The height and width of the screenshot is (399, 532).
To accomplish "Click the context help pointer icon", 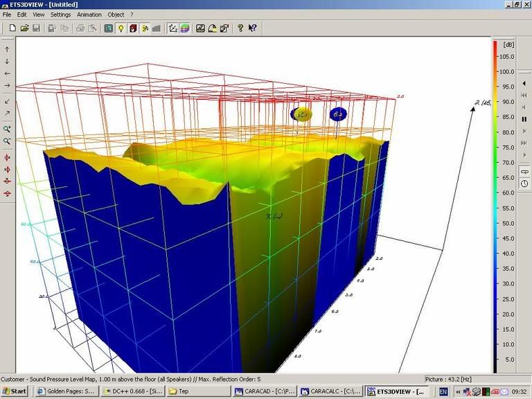I will point(252,28).
